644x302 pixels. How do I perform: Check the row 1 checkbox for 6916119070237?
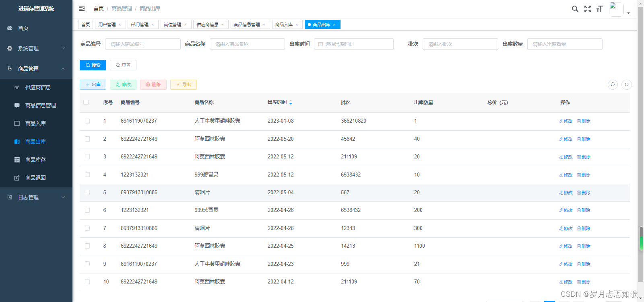(87, 121)
